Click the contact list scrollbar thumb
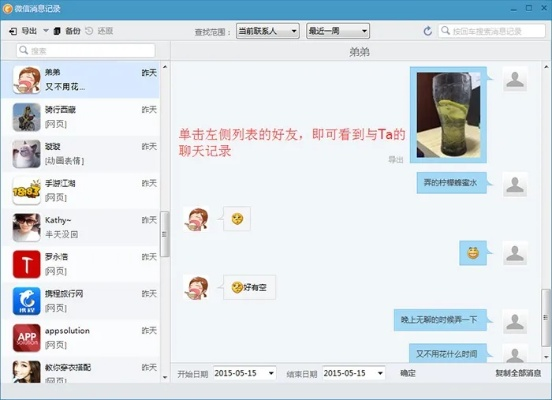Screen dimensions: 552x400 [x=164, y=234]
